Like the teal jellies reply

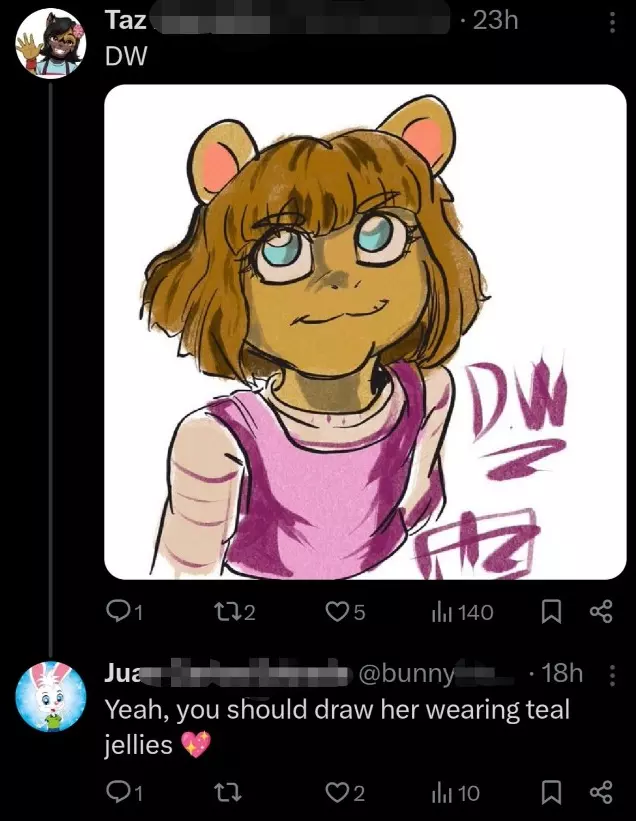[x=345, y=793]
